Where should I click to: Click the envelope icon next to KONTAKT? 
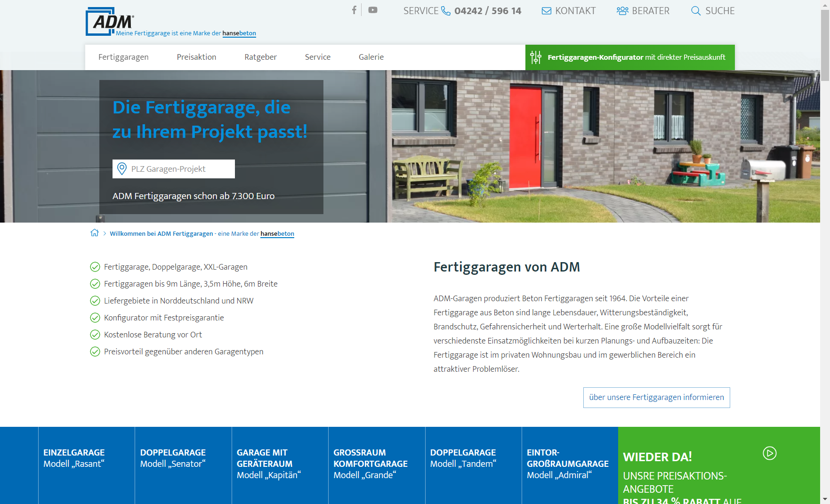point(547,11)
